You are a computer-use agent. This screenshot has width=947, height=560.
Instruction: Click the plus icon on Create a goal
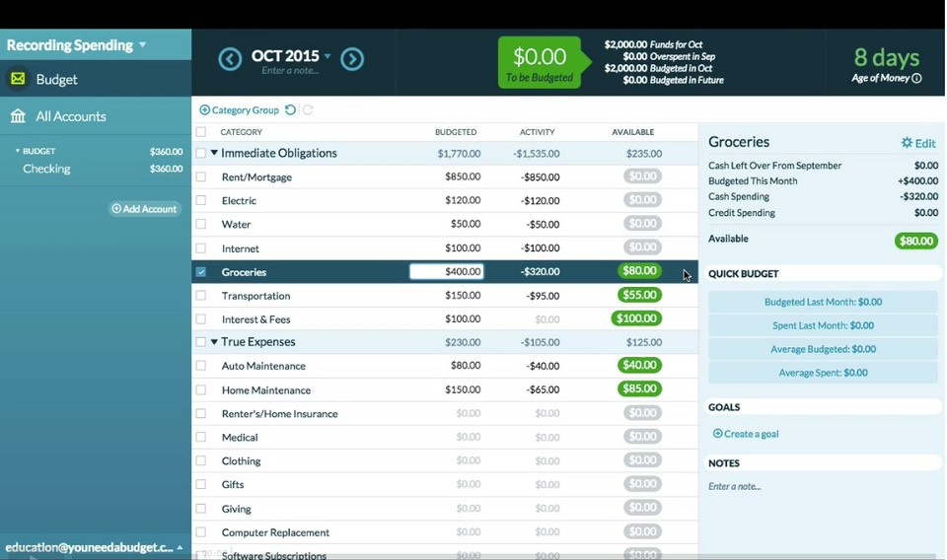point(717,433)
